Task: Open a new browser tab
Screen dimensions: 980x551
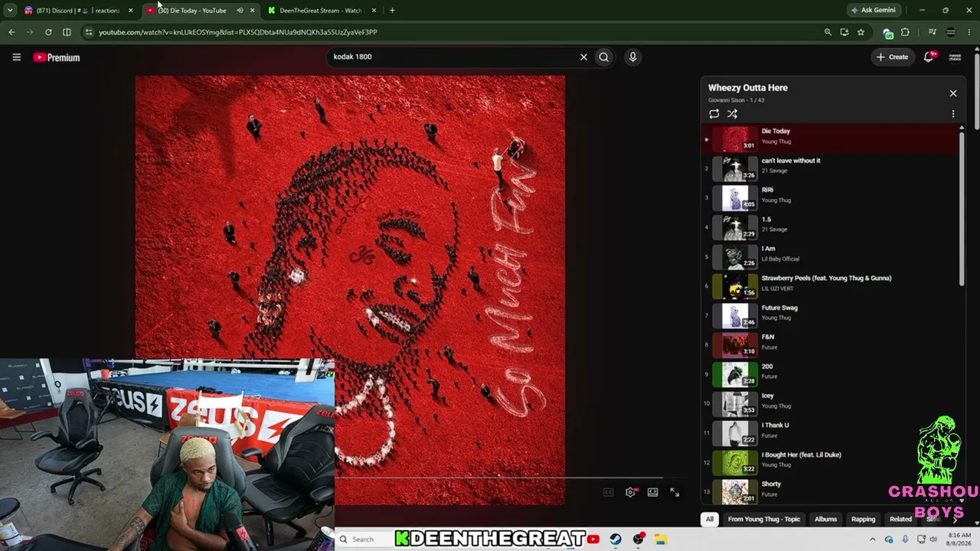Action: [392, 10]
